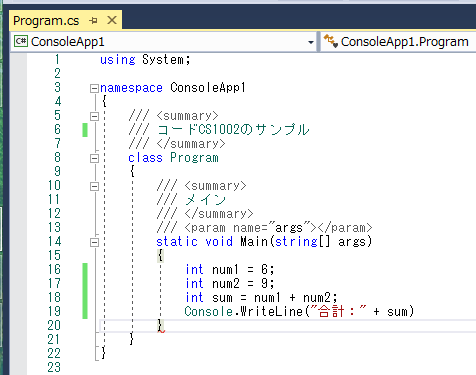Collapse the namespace ConsoleApp1 block
476x375 pixels.
[94, 88]
